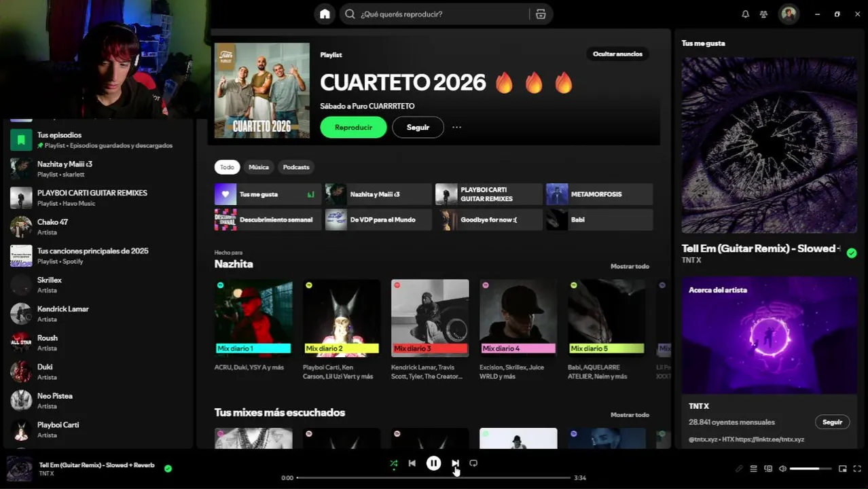Open PLAYBOI CARTI GUITAR REMIXES shortcut tile

coord(489,194)
